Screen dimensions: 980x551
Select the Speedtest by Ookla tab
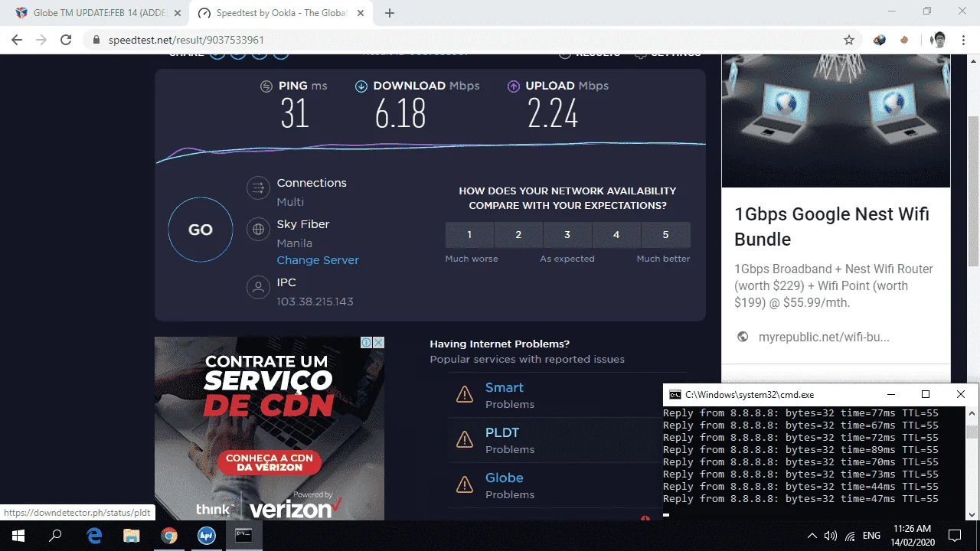click(280, 13)
